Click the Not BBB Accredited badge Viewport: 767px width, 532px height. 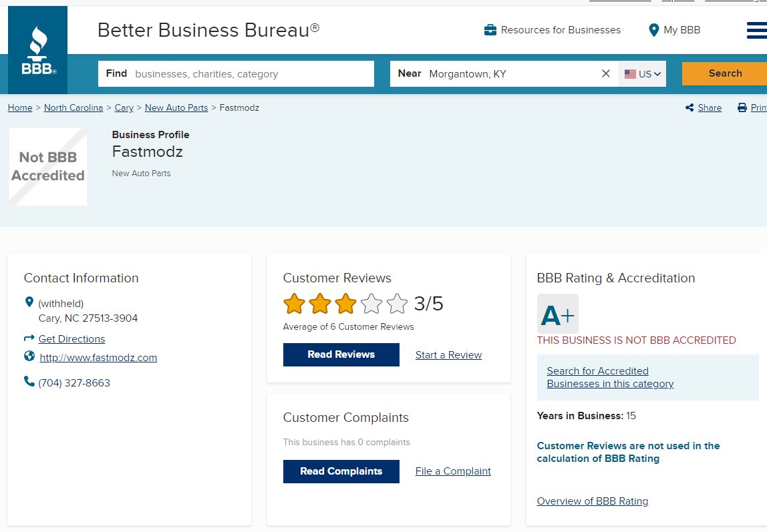point(48,167)
